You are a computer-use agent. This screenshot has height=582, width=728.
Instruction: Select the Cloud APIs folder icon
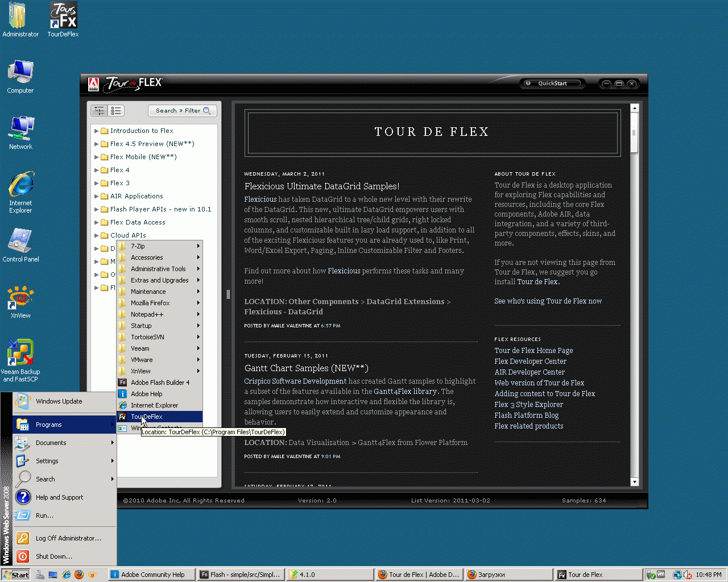coord(105,235)
